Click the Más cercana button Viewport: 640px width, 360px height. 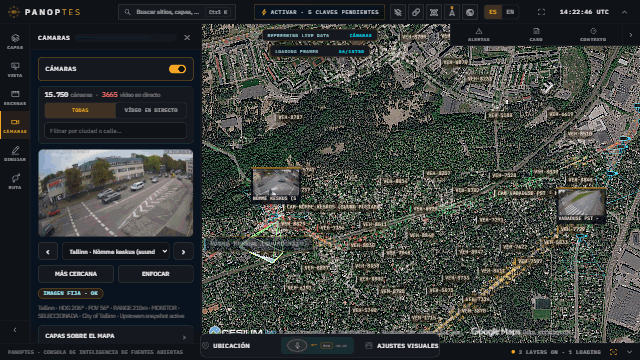pos(76,274)
